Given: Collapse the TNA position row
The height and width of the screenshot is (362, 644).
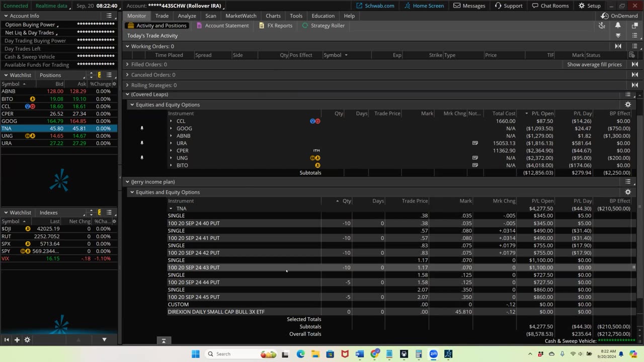Looking at the screenshot, I should (171, 208).
